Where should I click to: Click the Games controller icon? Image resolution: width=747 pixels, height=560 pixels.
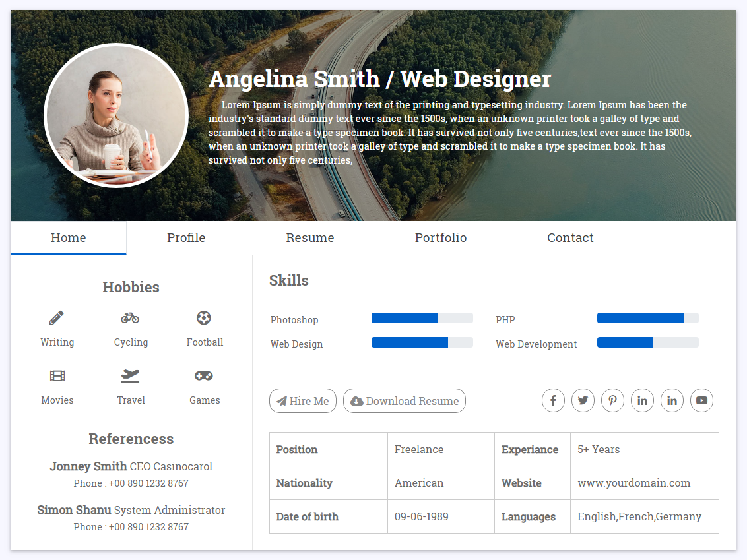point(204,376)
